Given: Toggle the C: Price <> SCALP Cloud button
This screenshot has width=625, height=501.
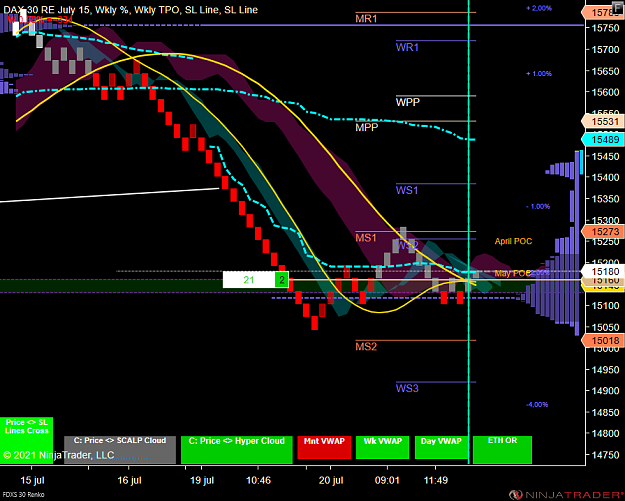Looking at the screenshot, I should 120,450.
